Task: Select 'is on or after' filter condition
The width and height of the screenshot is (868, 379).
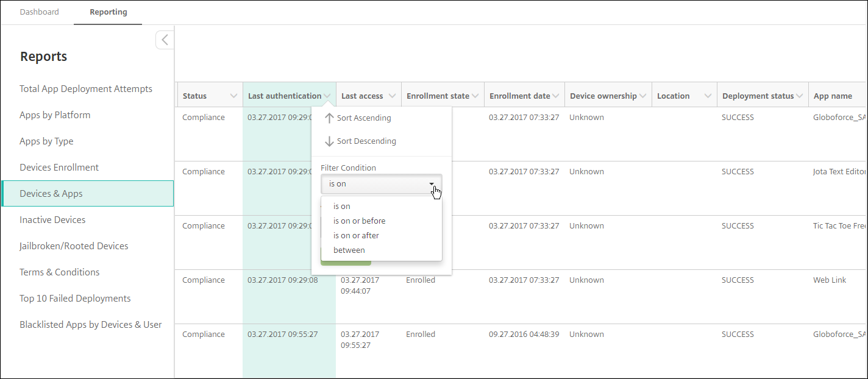Action: click(x=356, y=236)
